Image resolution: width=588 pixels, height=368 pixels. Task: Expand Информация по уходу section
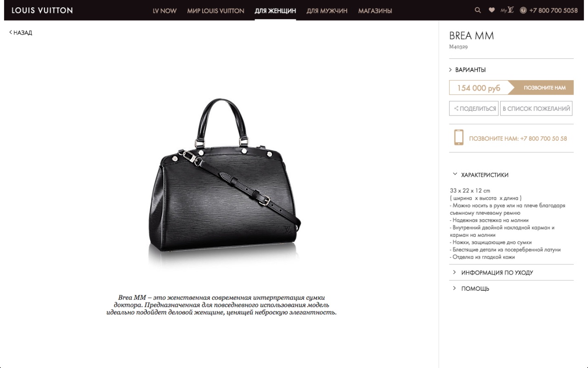pos(492,272)
